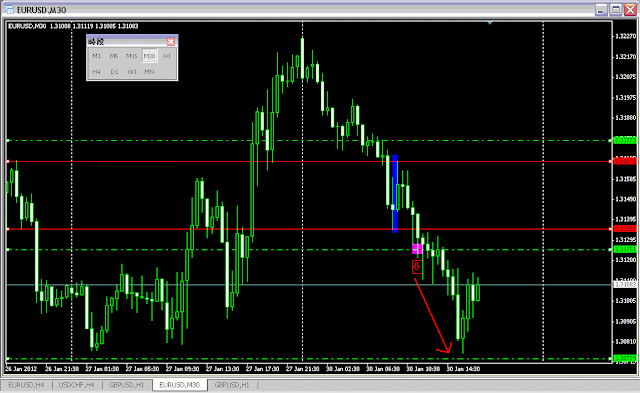The width and height of the screenshot is (640, 393).
Task: Click the active M30 timeframe button
Action: point(149,56)
